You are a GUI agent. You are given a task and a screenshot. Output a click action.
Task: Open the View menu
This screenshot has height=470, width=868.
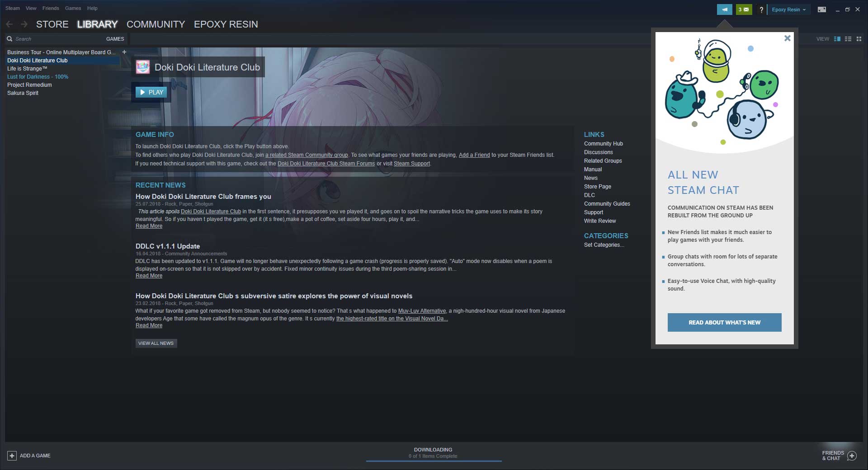click(x=31, y=8)
